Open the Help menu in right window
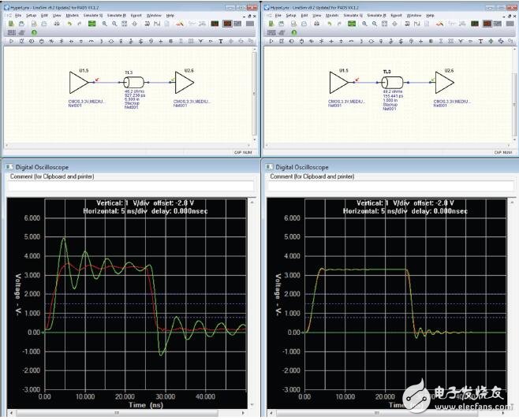 430,15
